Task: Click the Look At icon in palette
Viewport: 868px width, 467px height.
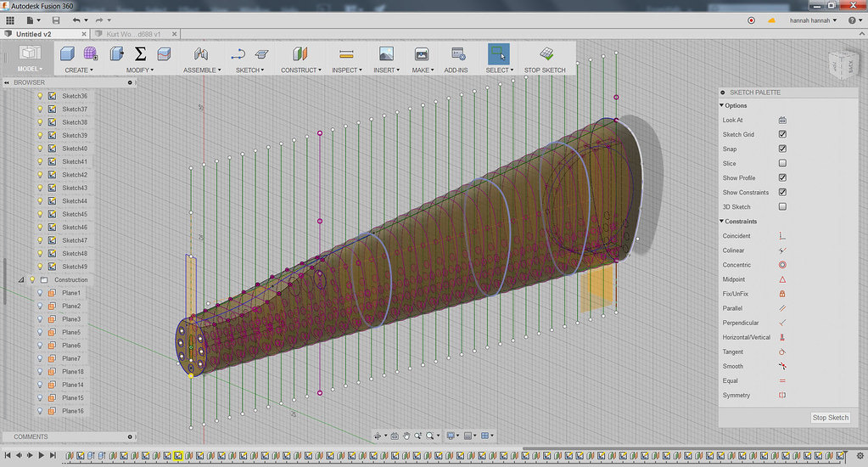Action: (x=782, y=121)
